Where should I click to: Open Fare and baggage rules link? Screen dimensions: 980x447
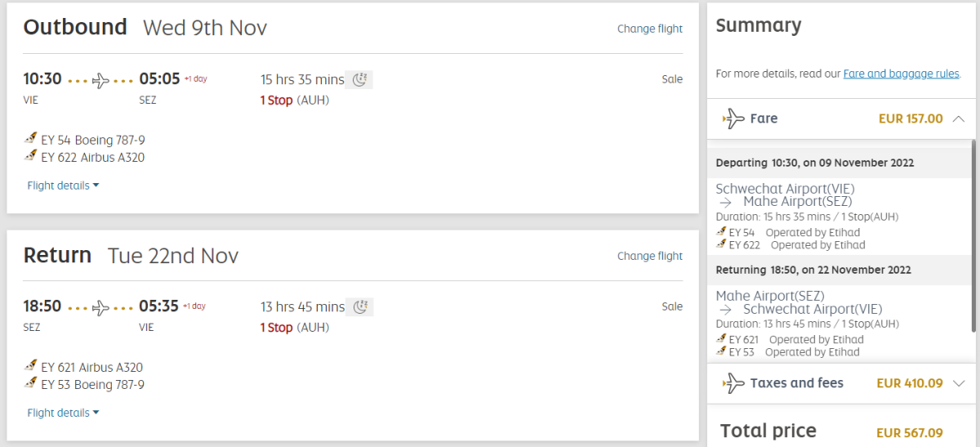(901, 74)
